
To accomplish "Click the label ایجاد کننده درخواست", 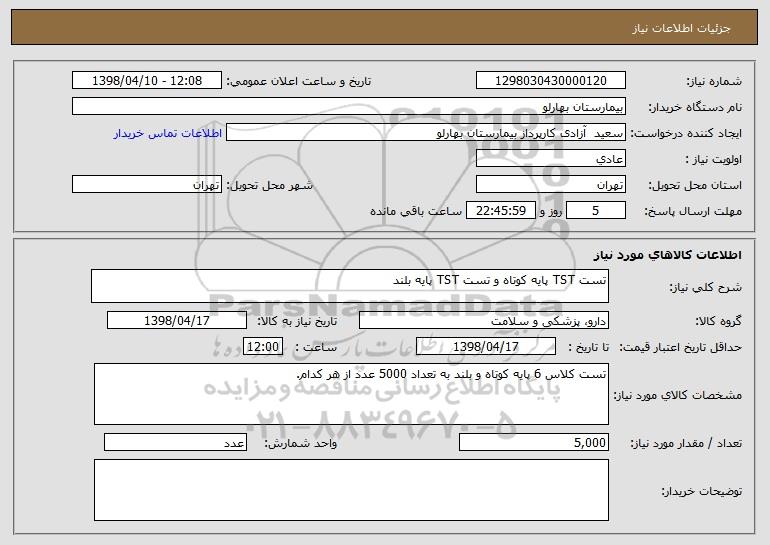I will click(686, 134).
